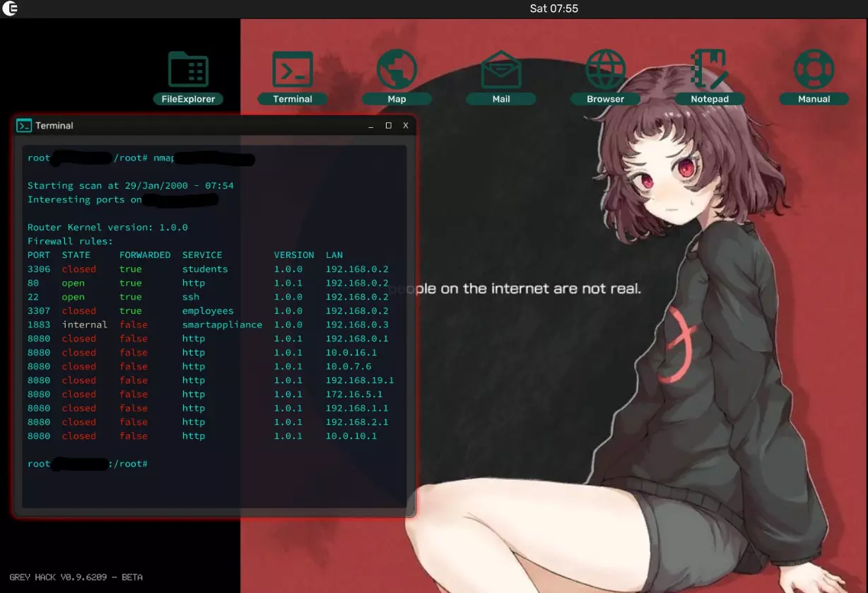868x593 pixels.
Task: Click LAN address 192.168.0.1
Action: [x=357, y=339]
